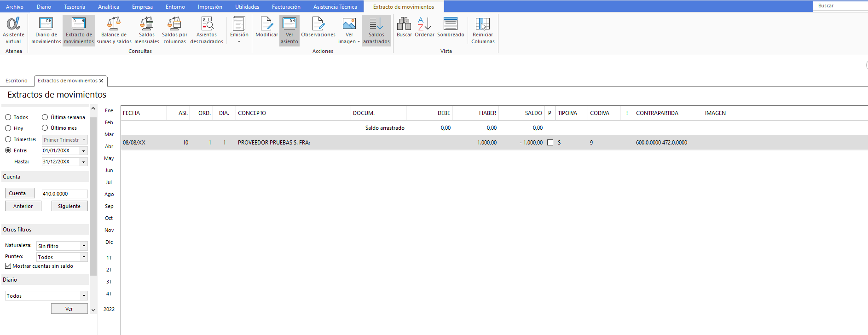
Task: Open the Archivo menu
Action: click(15, 7)
